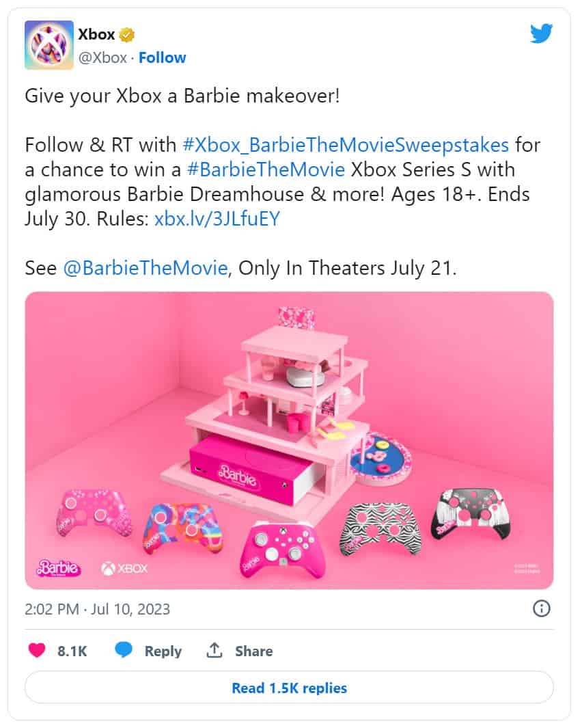This screenshot has width=582, height=728.
Task: Click the blue reply bubble icon
Action: [x=124, y=651]
